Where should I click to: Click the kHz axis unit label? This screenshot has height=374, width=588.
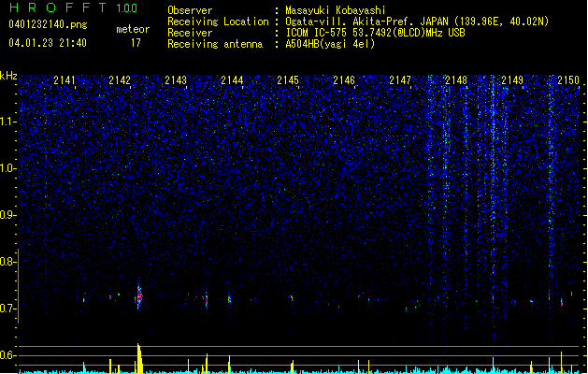(x=8, y=76)
